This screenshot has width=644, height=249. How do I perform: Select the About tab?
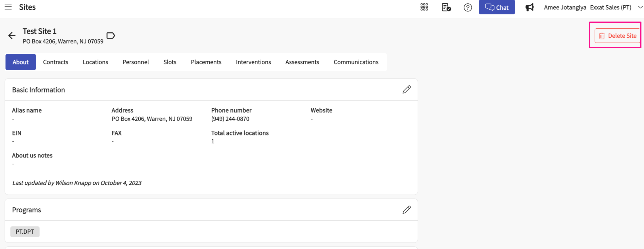[x=20, y=62]
